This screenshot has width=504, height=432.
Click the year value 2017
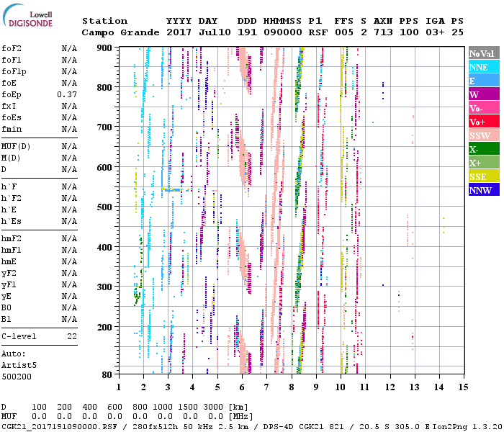[179, 32]
